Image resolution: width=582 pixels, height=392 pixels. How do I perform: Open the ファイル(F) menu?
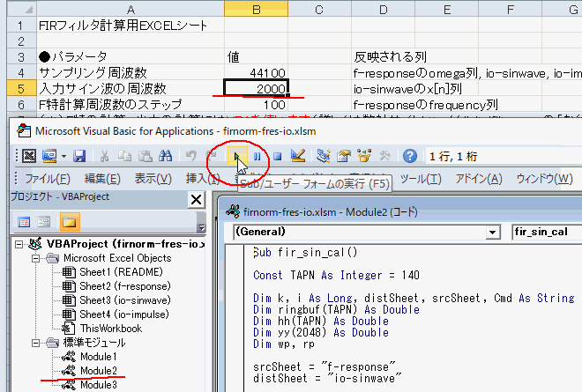point(48,179)
